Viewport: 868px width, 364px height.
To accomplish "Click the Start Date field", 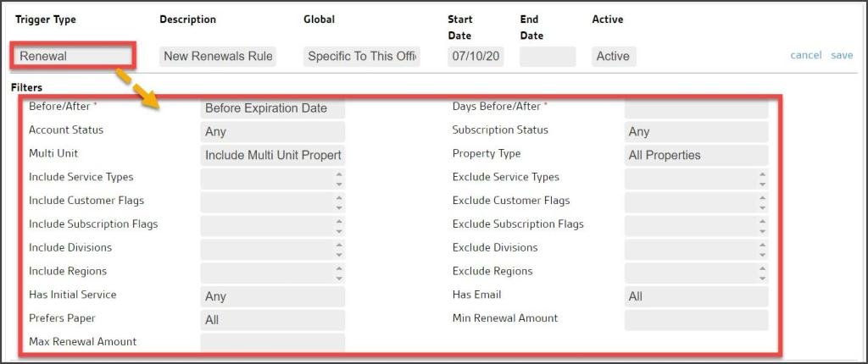I will [x=476, y=56].
